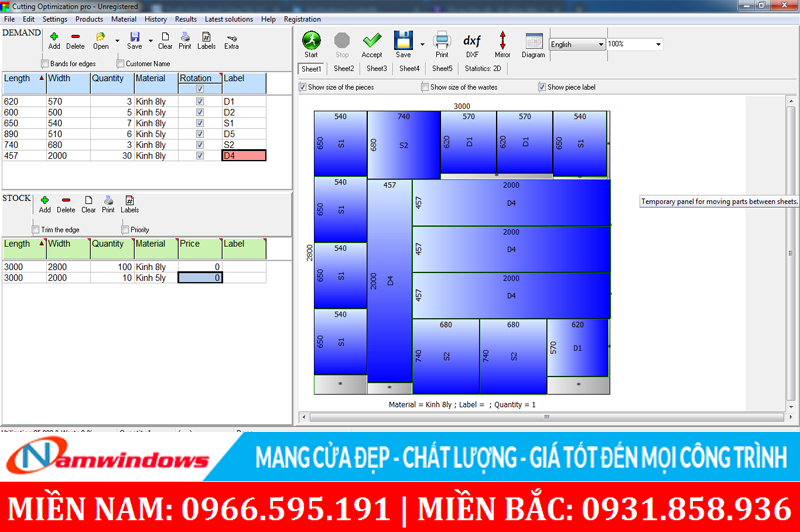
Task: Open the History menu
Action: pos(156,19)
